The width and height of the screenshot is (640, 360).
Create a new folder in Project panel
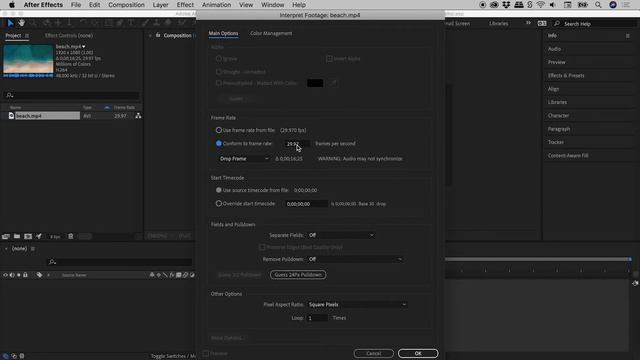[17, 236]
